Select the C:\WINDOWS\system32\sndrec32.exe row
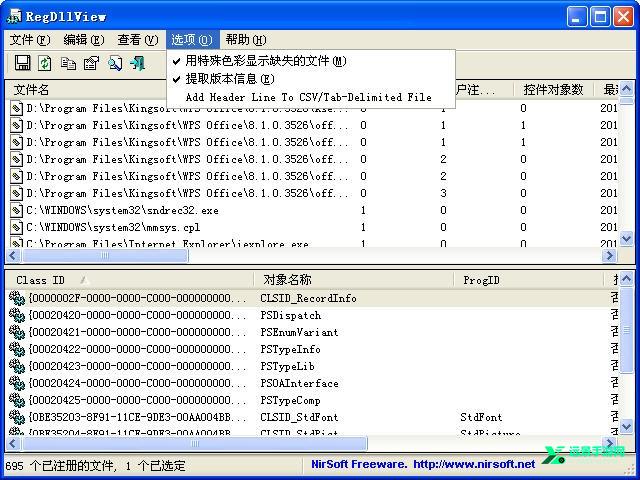640x480 pixels. coord(312,210)
